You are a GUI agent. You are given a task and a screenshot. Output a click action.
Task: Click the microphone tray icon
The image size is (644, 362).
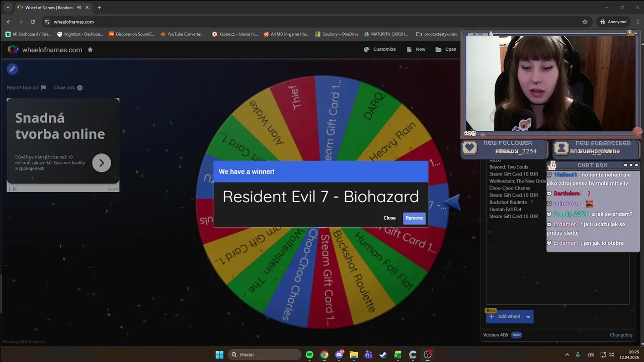pyautogui.click(x=578, y=354)
